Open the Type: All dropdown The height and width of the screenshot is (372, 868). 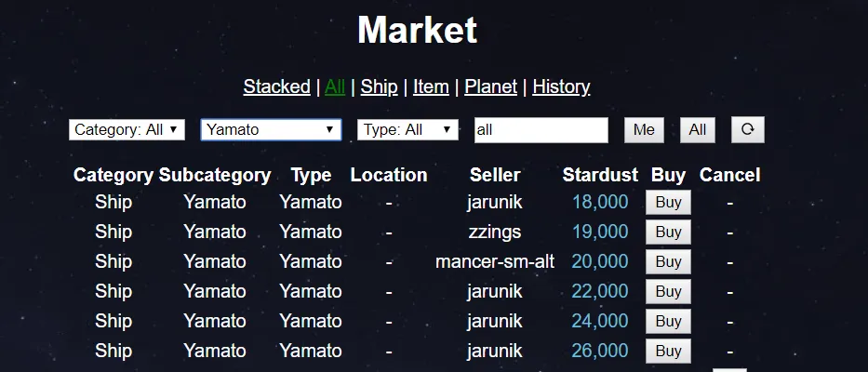tap(407, 130)
